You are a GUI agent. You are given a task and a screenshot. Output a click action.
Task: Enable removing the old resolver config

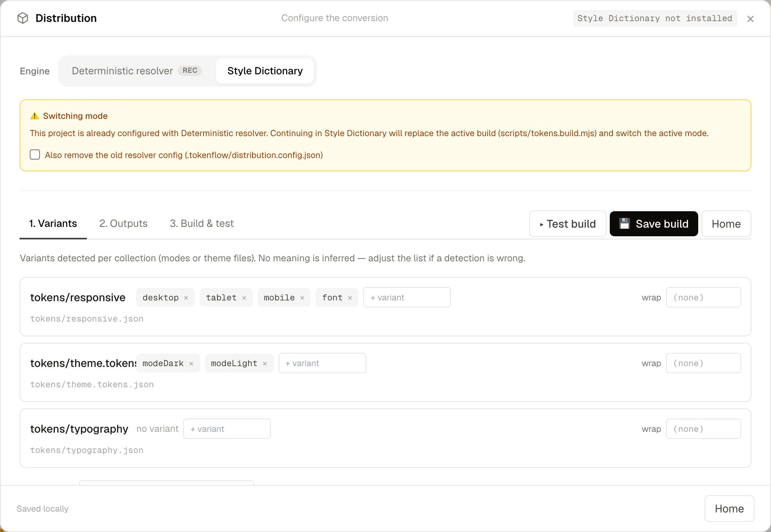tap(35, 155)
